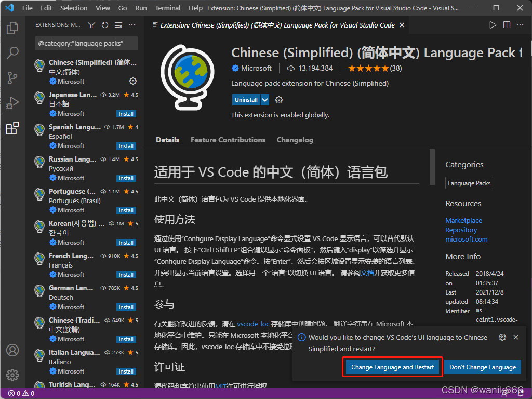This screenshot has height=399, width=532.
Task: Click the VS Code logo icon
Action: click(x=9, y=8)
